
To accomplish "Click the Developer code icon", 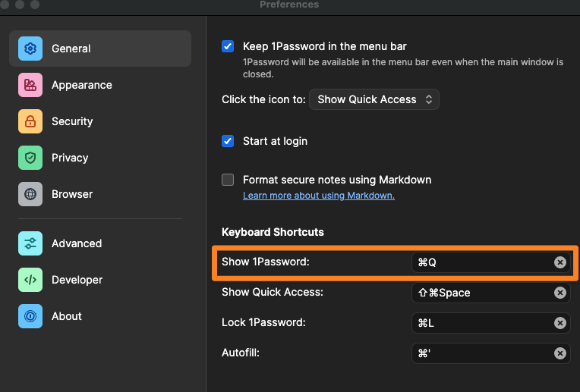I will tap(30, 280).
